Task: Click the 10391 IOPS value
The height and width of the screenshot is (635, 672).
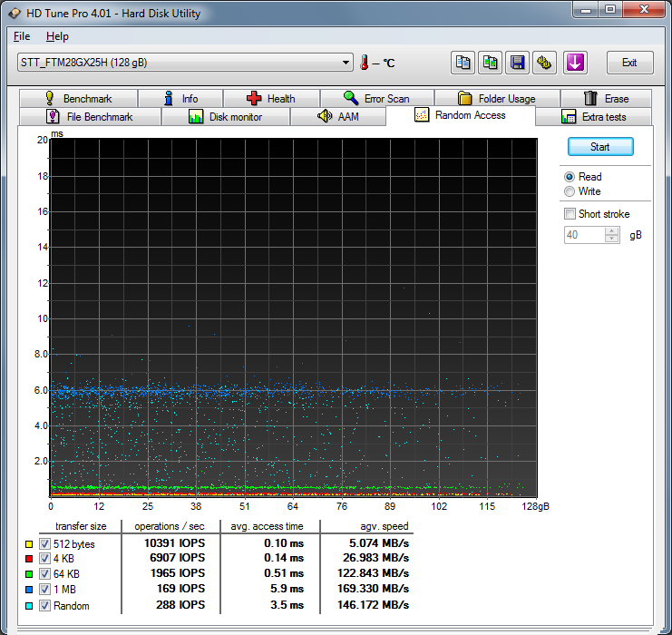Action: coord(174,543)
